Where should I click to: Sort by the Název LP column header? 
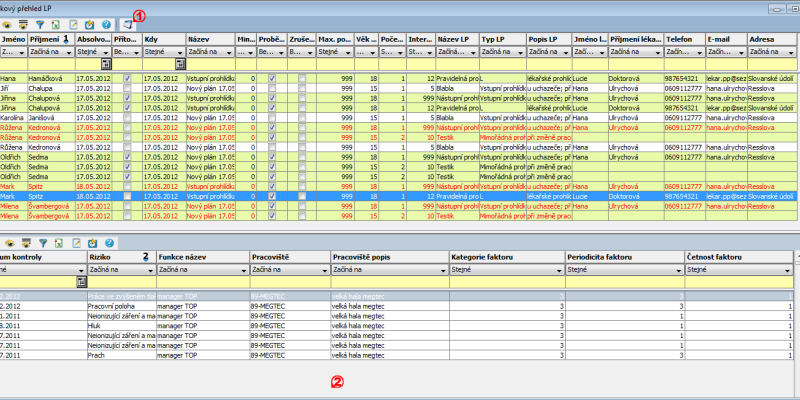(456, 38)
